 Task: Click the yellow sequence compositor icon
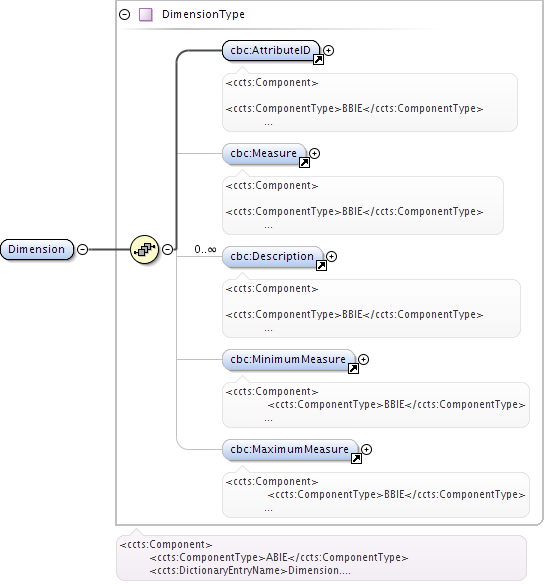click(145, 249)
